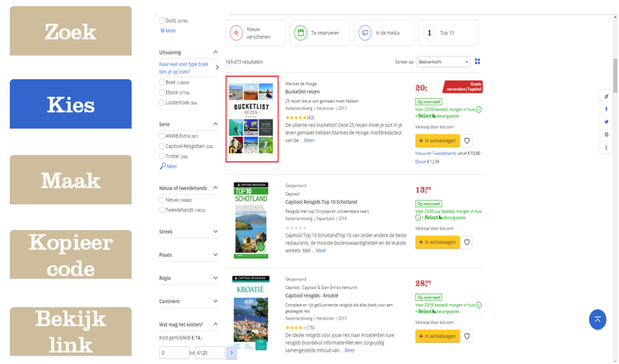619x364 pixels.
Task: Open the 'Sorteer op' Bestverkocht dropdown
Action: coord(443,62)
